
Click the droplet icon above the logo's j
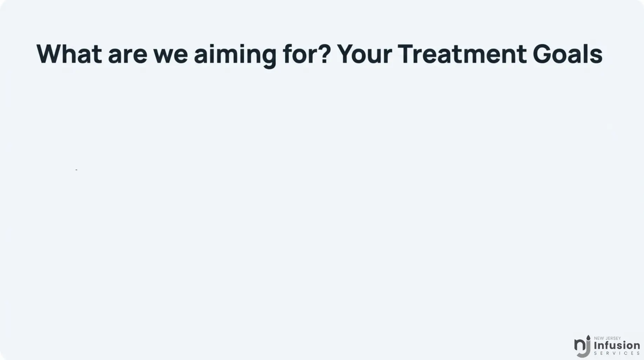click(589, 337)
